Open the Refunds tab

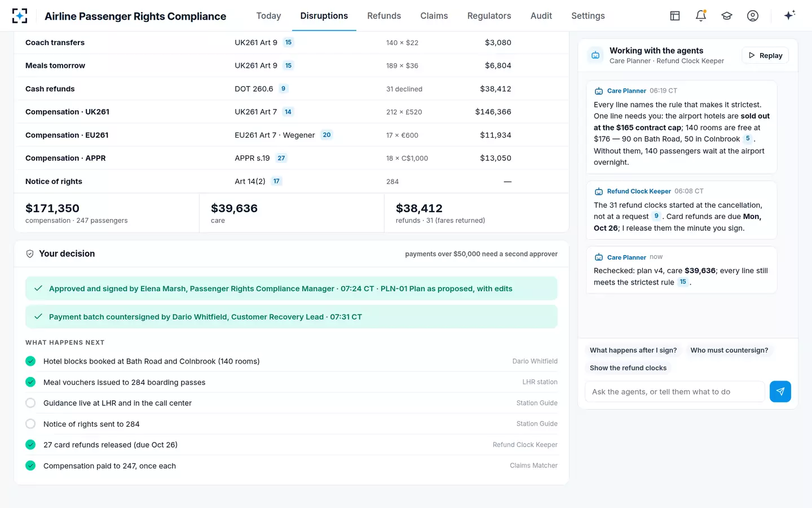click(x=384, y=16)
